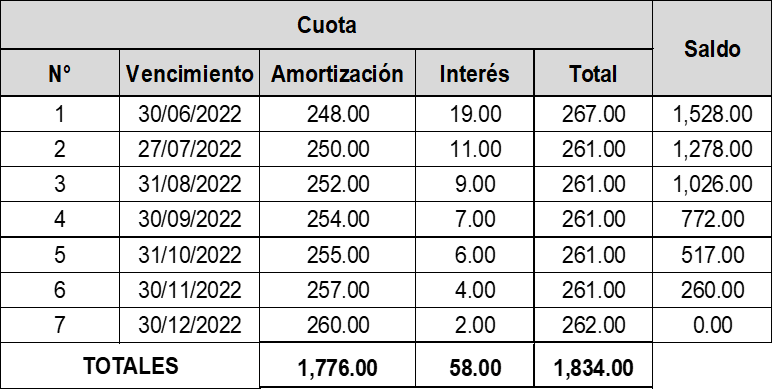Click the date 30/06/2022 cell

click(x=189, y=114)
